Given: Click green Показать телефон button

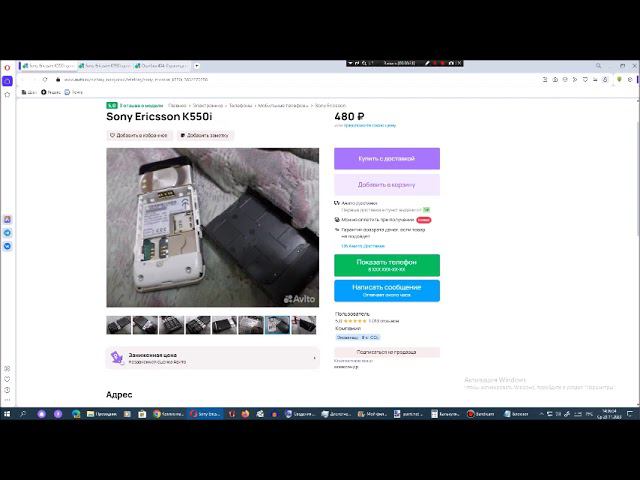Looking at the screenshot, I should [x=387, y=265].
